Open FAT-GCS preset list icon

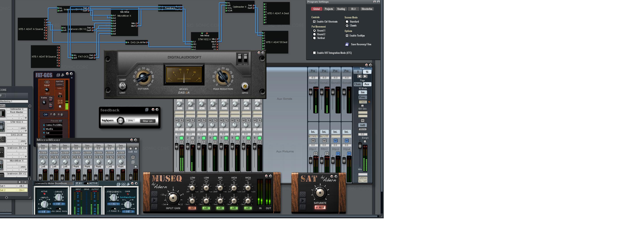[58, 75]
